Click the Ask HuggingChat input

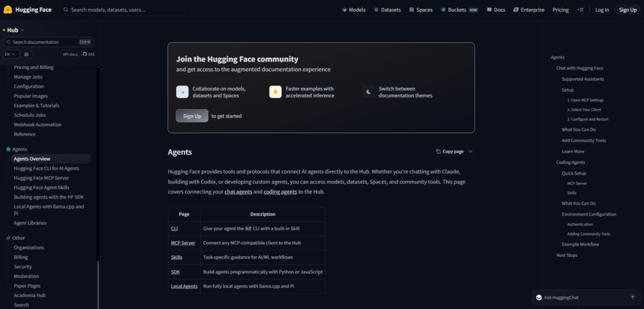coord(586,297)
